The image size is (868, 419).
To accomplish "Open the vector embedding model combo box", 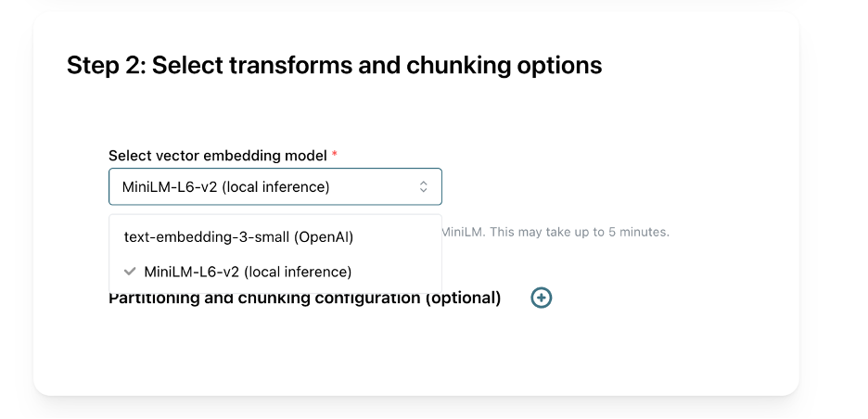I will click(275, 186).
